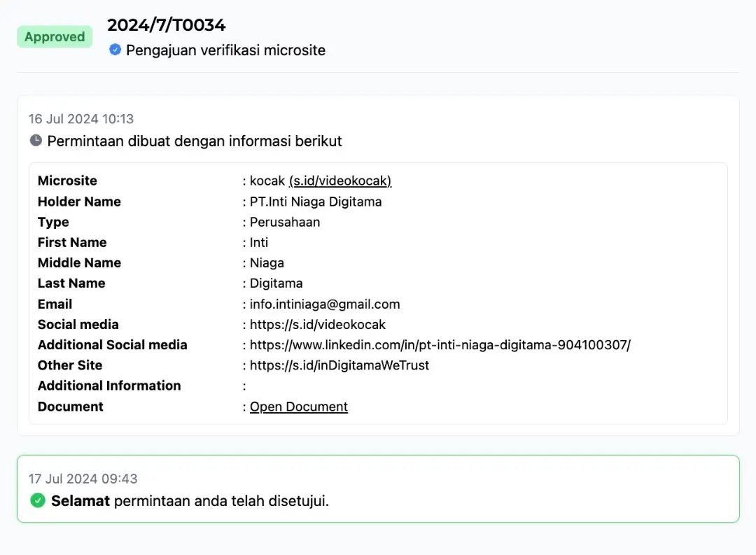This screenshot has width=756, height=555.
Task: Click the green Approved status badge
Action: [x=55, y=37]
